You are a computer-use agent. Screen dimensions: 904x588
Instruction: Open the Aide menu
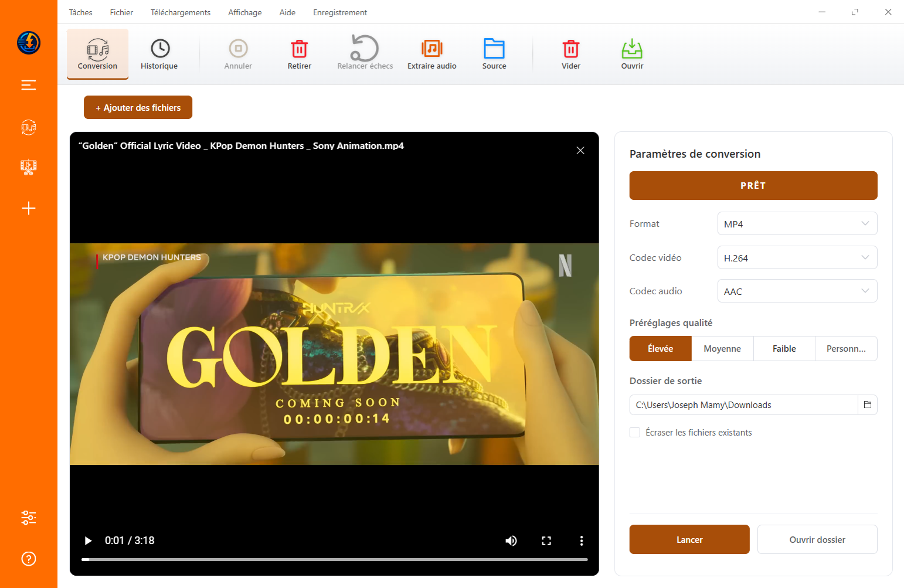tap(287, 12)
